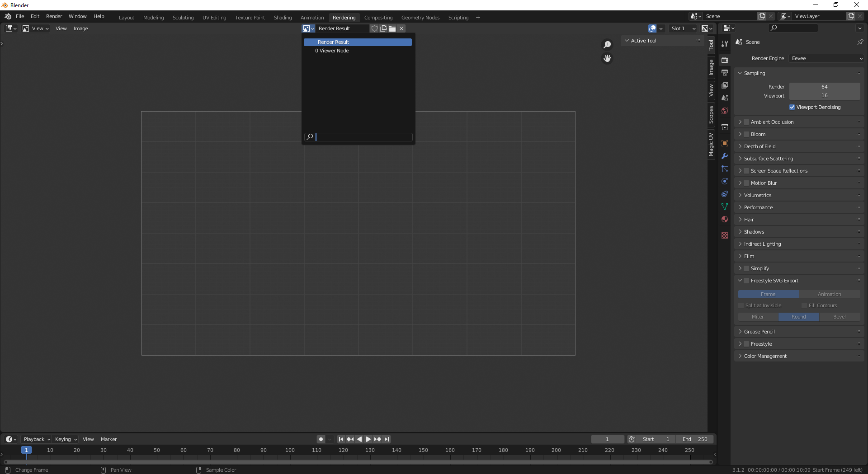Screen dimensions: 868x474
Task: Jump to timeline start frame
Action: pyautogui.click(x=341, y=439)
